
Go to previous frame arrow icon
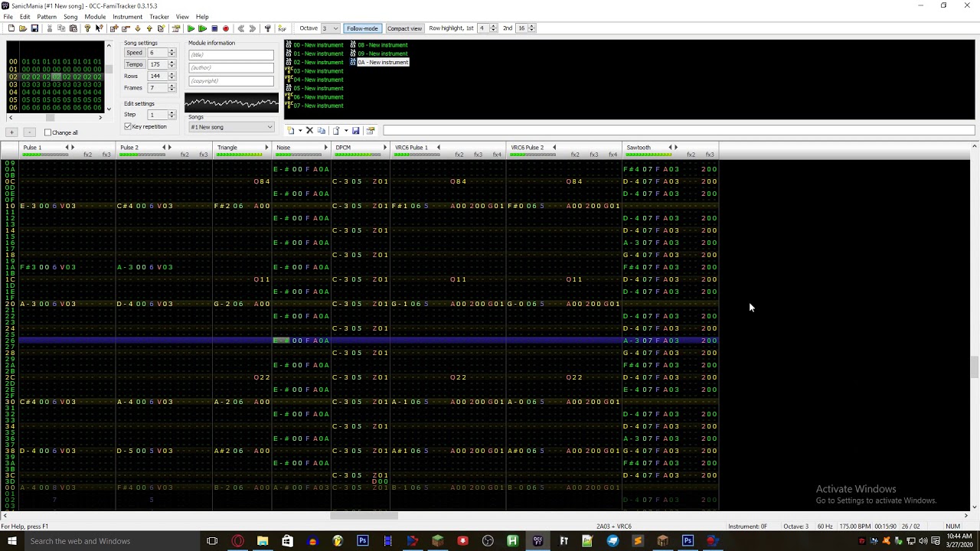(x=240, y=28)
